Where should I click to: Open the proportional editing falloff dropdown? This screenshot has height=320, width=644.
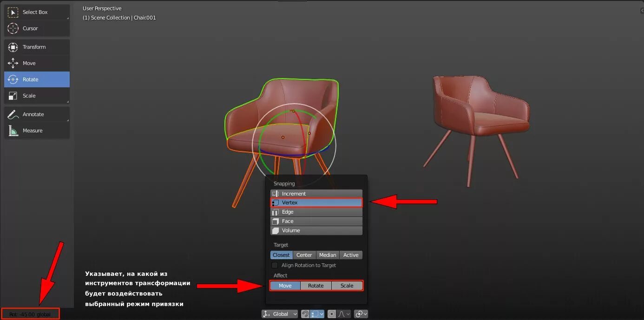coord(348,313)
